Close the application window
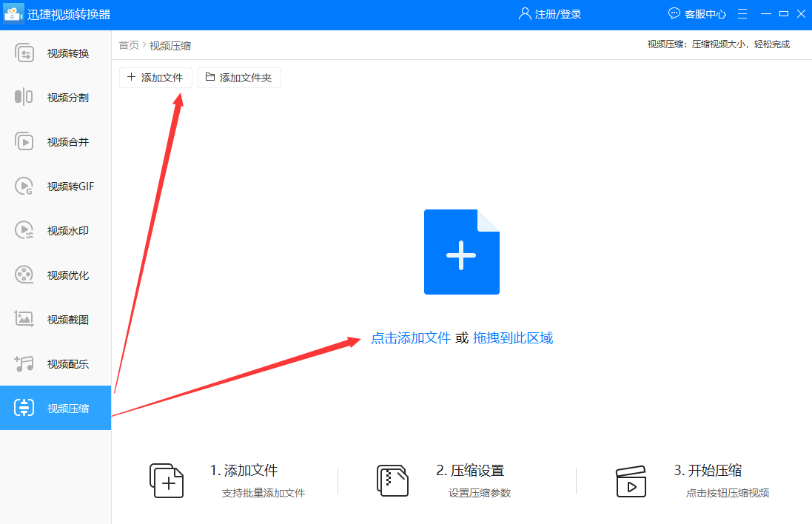Screen dimensions: 812x524 point(801,14)
